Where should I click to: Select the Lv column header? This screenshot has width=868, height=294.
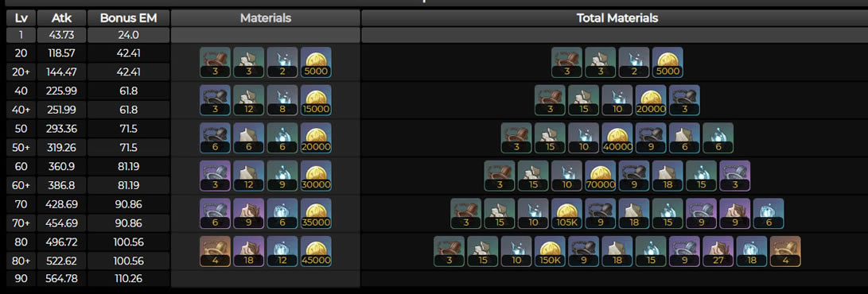[x=21, y=17]
